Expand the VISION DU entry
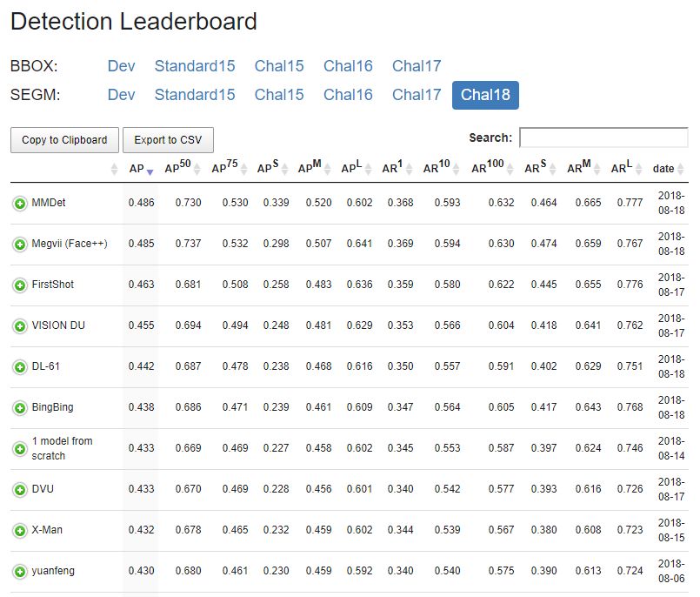 click(19, 326)
